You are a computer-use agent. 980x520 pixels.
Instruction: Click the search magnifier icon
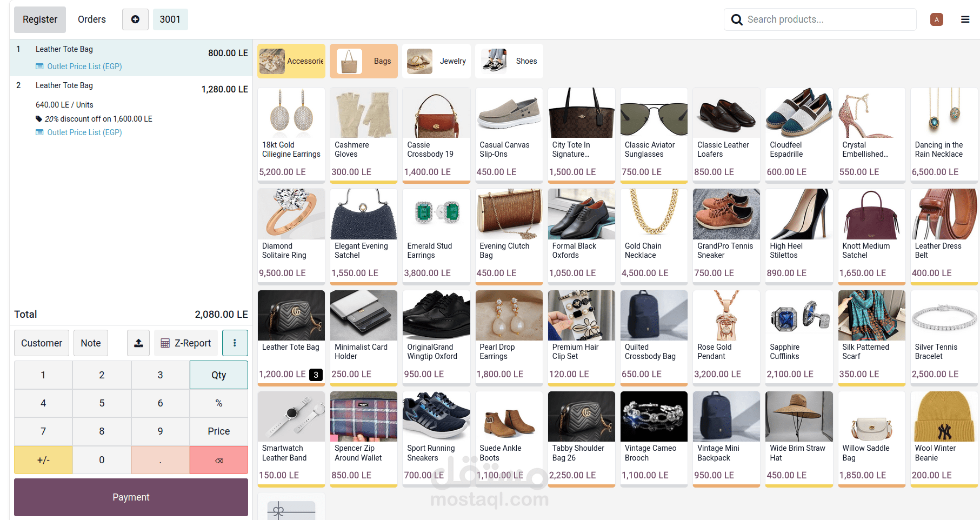[x=737, y=19]
